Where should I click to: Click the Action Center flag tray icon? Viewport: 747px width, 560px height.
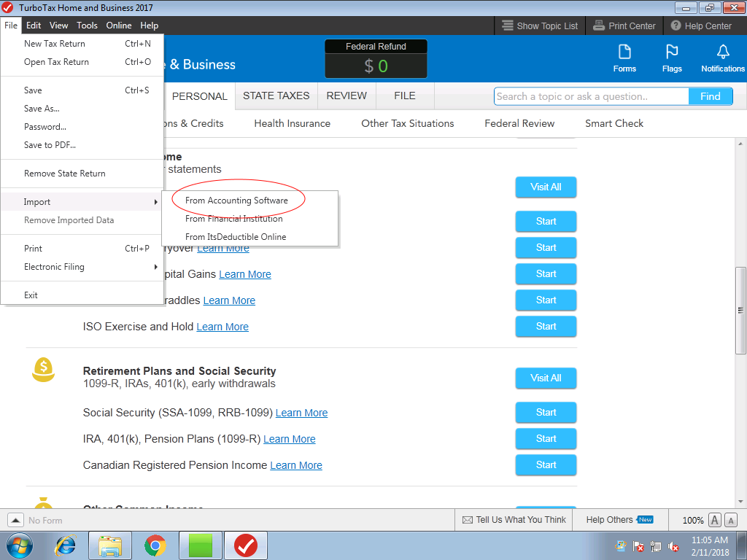[x=638, y=546]
